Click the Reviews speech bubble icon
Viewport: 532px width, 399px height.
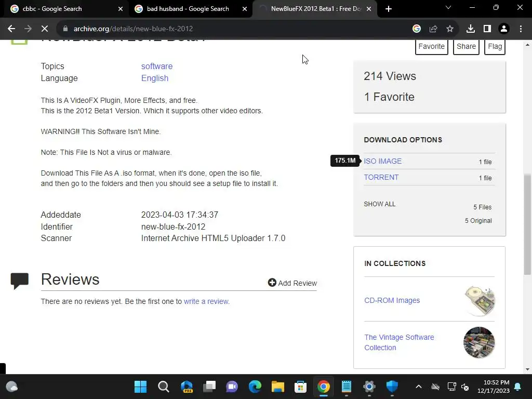click(20, 281)
